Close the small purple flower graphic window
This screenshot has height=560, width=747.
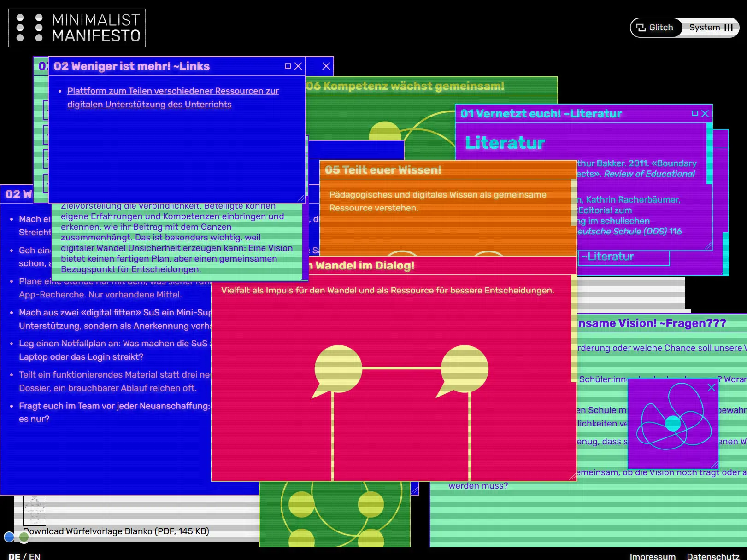click(x=712, y=388)
